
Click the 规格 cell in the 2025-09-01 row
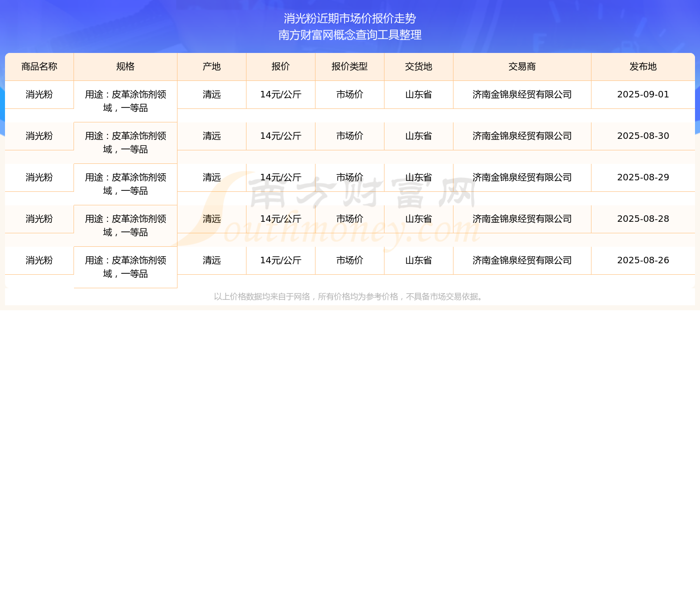pyautogui.click(x=125, y=101)
